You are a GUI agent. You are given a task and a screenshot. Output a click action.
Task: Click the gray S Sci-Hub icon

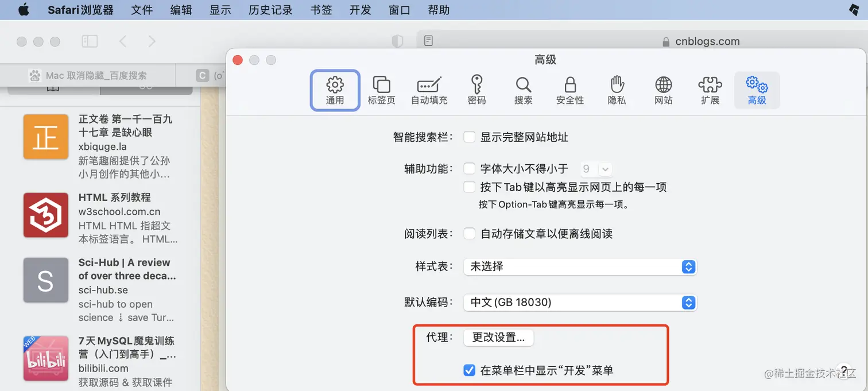click(46, 280)
